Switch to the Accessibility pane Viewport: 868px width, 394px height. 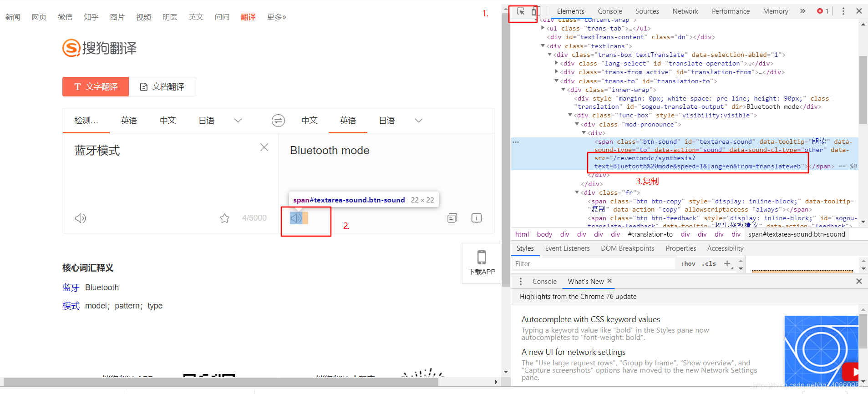point(725,248)
